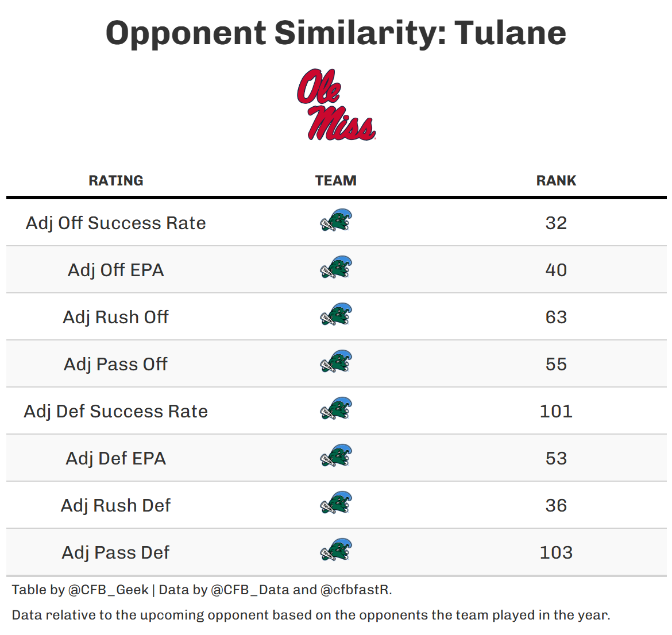Image resolution: width=672 pixels, height=635 pixels.
Task: Select the Adj Pass Def label
Action: point(116,552)
